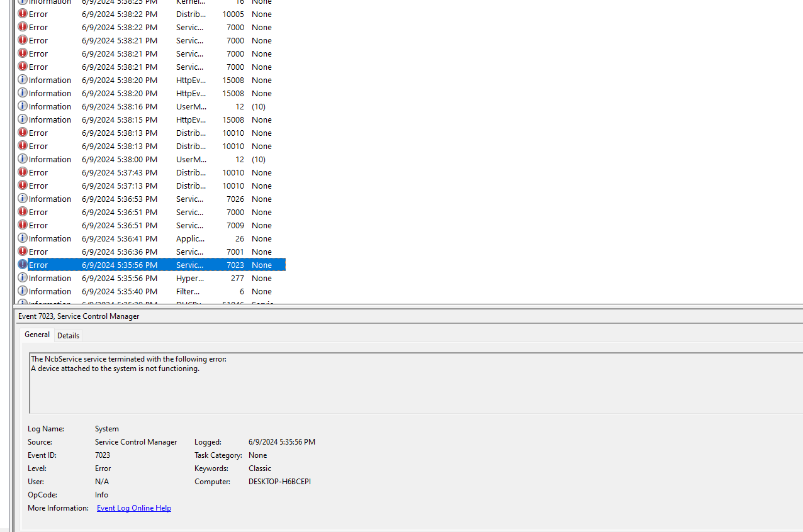Click the error icon on the 5:37:43 PM row
The height and width of the screenshot is (532, 803).
coord(23,172)
